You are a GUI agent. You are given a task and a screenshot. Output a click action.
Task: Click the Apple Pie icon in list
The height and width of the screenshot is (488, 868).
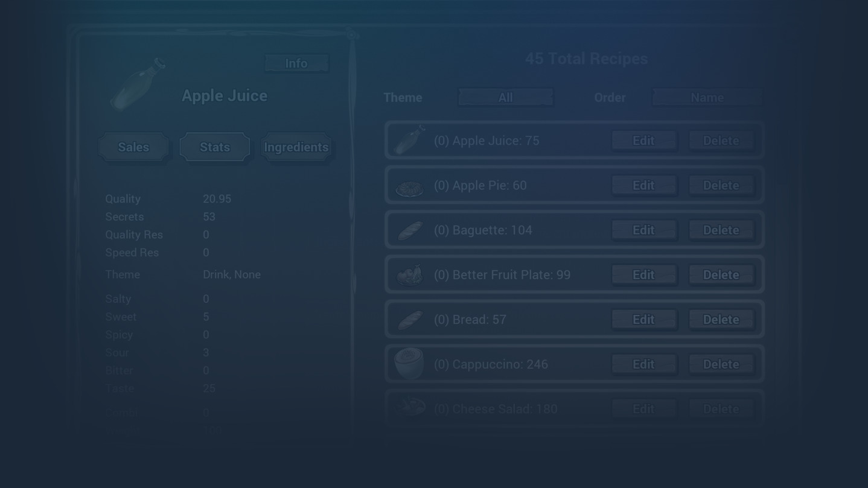click(409, 188)
